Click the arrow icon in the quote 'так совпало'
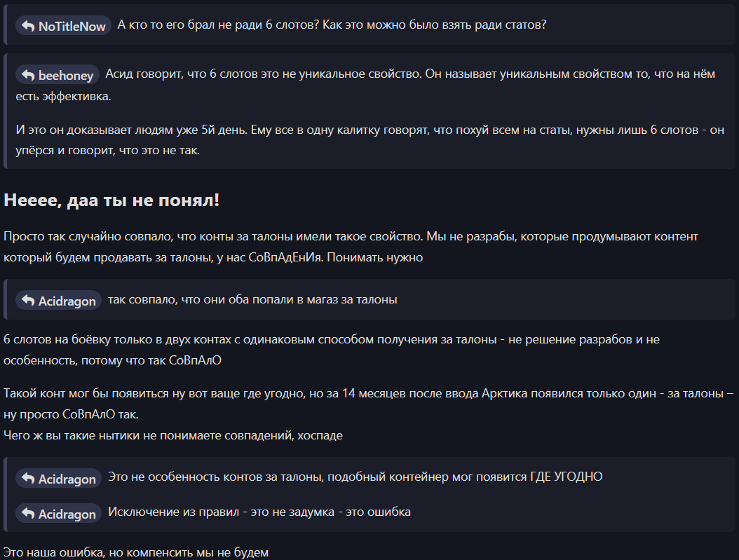This screenshot has height=560, width=739. [x=28, y=301]
